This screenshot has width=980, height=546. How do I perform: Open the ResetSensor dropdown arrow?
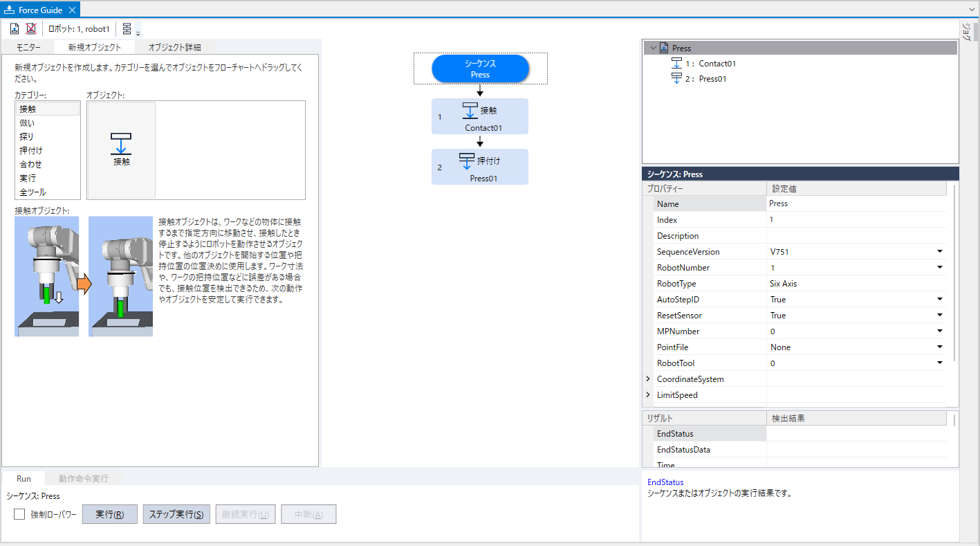[940, 316]
